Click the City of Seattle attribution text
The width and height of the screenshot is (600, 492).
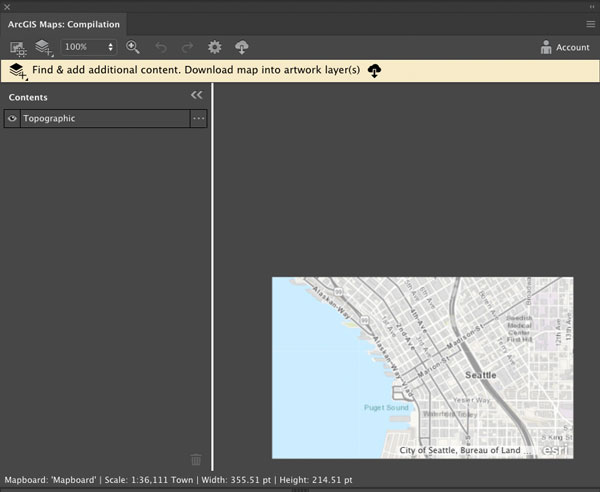point(465,450)
